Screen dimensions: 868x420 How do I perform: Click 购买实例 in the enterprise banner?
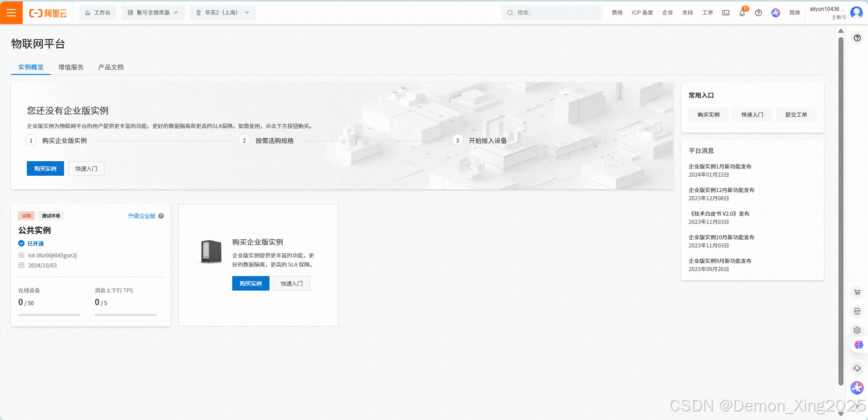click(45, 168)
